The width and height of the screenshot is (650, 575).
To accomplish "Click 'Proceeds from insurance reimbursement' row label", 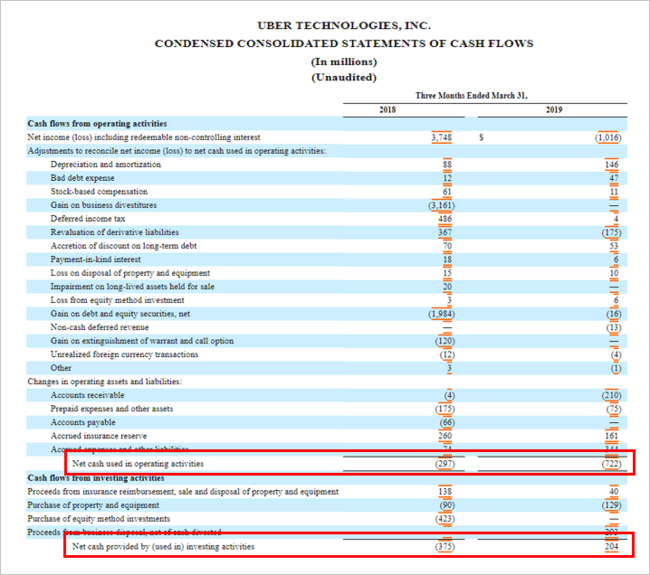I will (183, 492).
